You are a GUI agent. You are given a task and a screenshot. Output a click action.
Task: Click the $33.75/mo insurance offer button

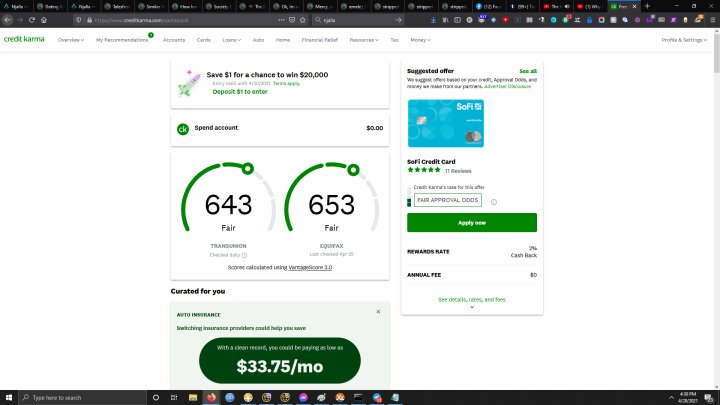pyautogui.click(x=280, y=360)
